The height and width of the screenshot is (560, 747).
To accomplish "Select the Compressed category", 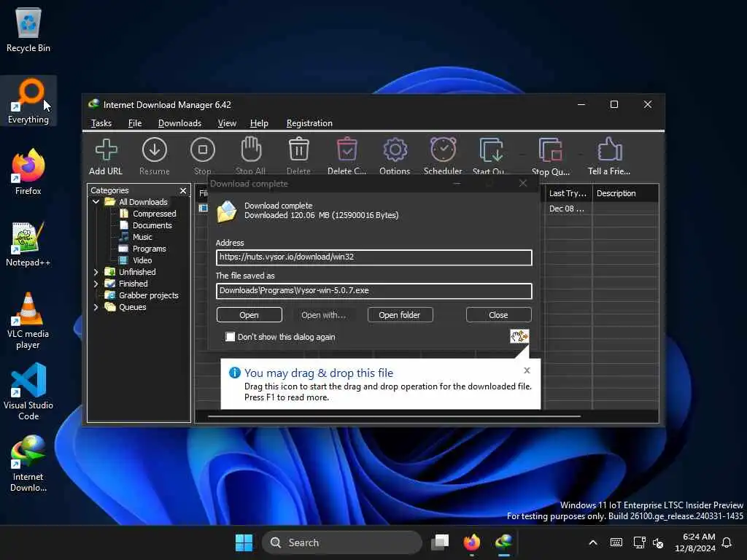I will (155, 214).
